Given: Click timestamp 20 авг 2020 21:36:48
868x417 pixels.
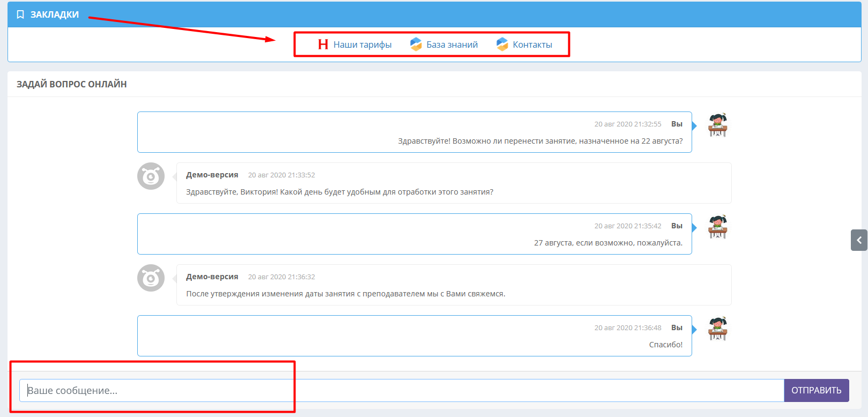Looking at the screenshot, I should [x=628, y=327].
